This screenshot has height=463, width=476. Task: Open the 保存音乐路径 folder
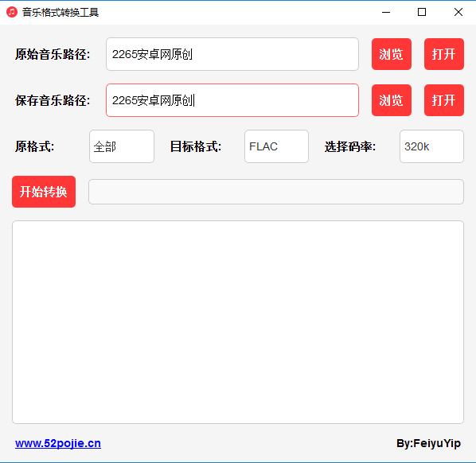444,100
